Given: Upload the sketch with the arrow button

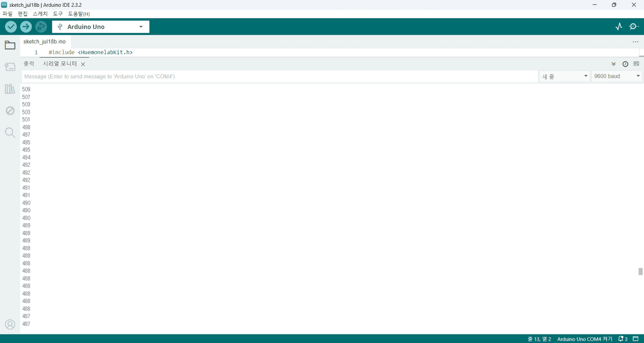Looking at the screenshot, I should (26, 27).
